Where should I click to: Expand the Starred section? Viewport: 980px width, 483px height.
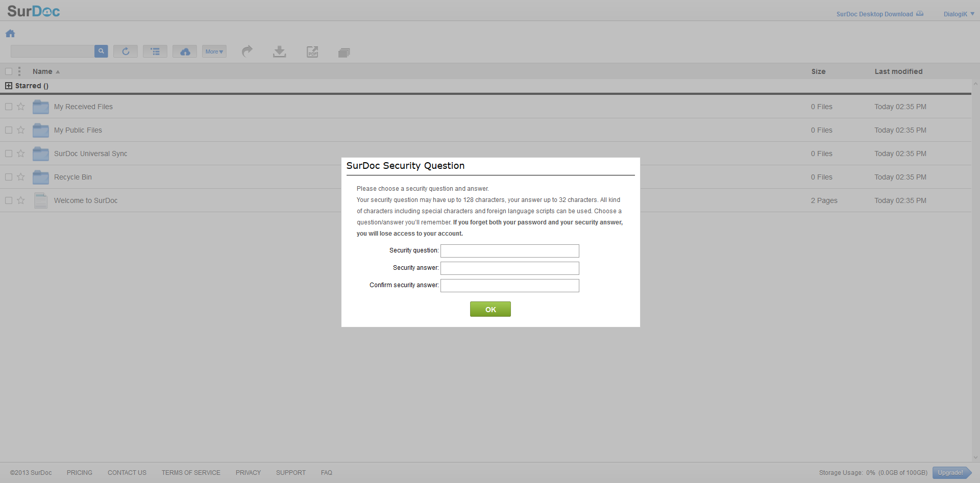(x=9, y=86)
